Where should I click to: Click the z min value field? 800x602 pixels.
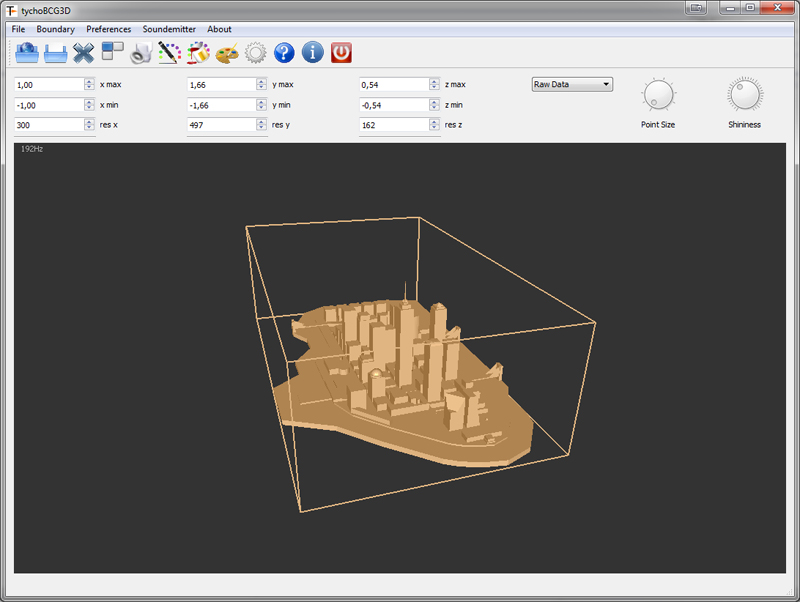[x=394, y=105]
